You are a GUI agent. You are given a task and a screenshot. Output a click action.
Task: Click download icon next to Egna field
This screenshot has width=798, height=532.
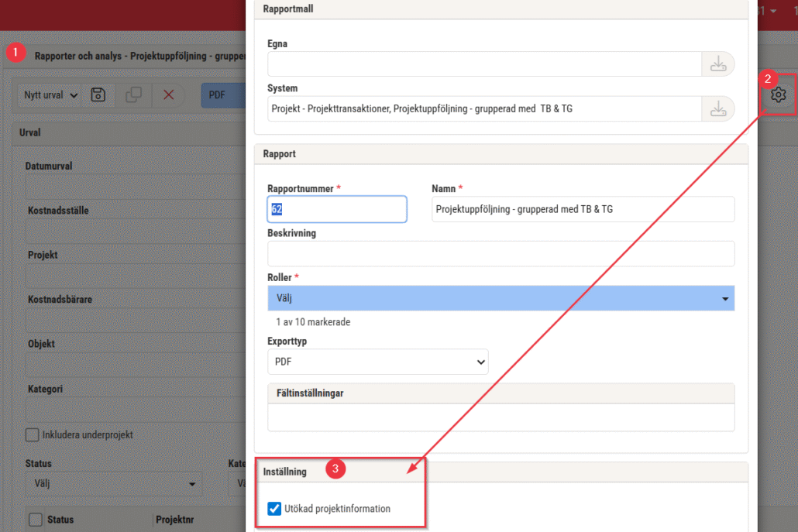click(718, 64)
